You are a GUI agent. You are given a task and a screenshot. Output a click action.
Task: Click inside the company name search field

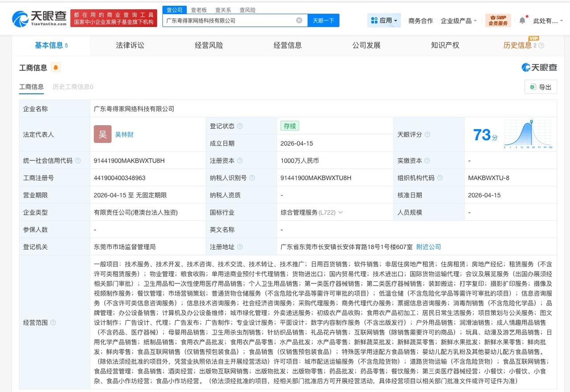(x=223, y=20)
